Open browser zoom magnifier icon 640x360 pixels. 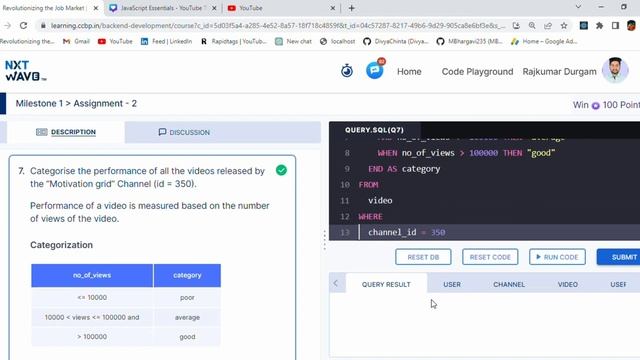[x=532, y=25]
